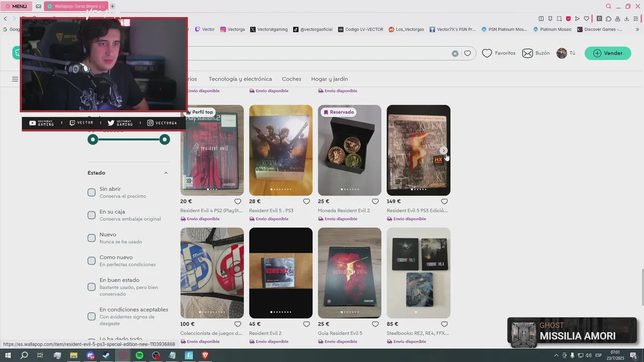Image resolution: width=644 pixels, height=362 pixels.
Task: Favorite the 100 € Coleccionista de juegos listing
Action: click(x=237, y=324)
